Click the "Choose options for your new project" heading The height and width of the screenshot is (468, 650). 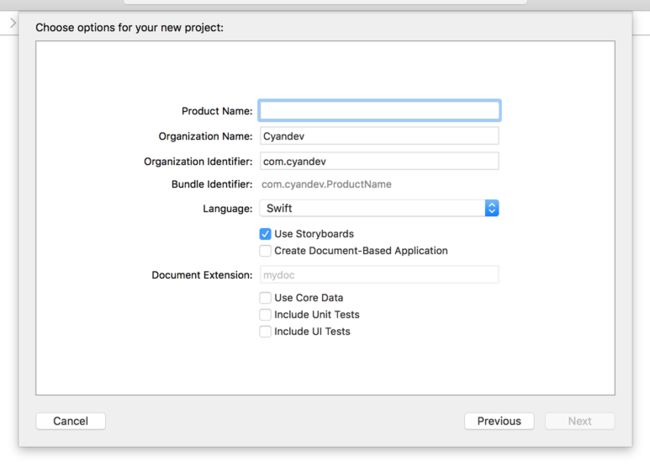pos(129,28)
